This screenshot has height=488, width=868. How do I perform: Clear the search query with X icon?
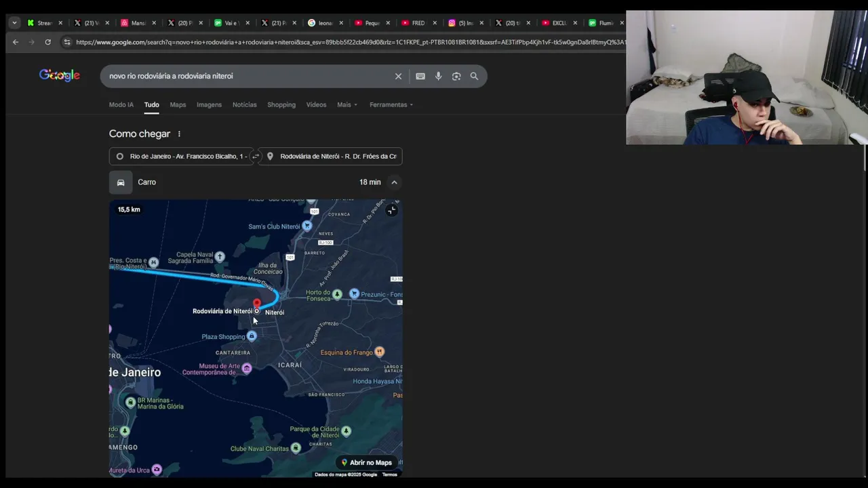point(398,76)
